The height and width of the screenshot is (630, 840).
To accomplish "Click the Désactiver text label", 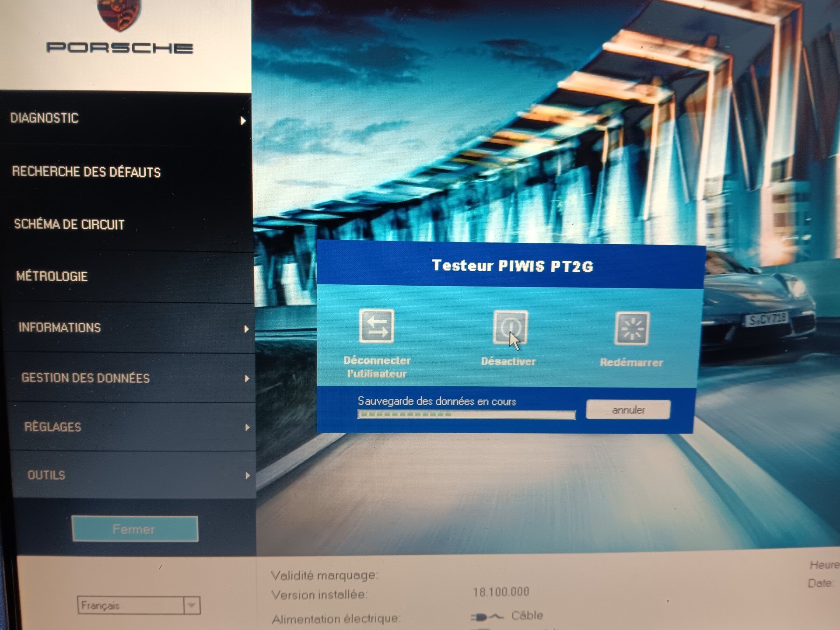I will coord(508,361).
